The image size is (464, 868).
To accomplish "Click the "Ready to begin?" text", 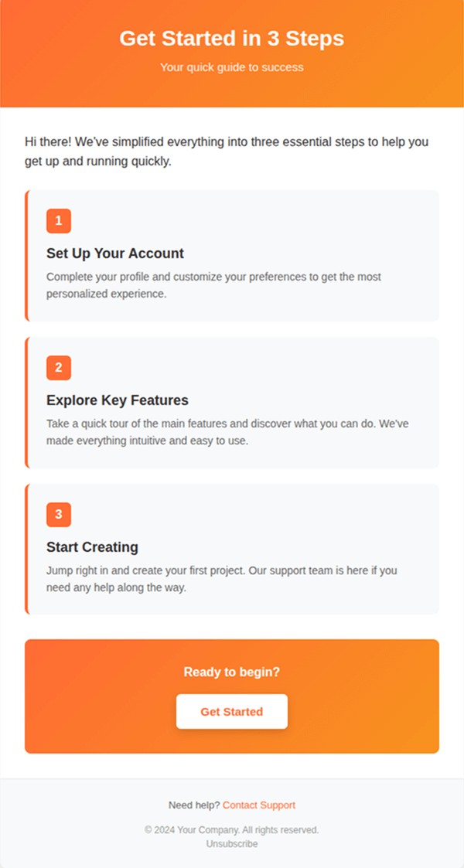I will [x=232, y=672].
